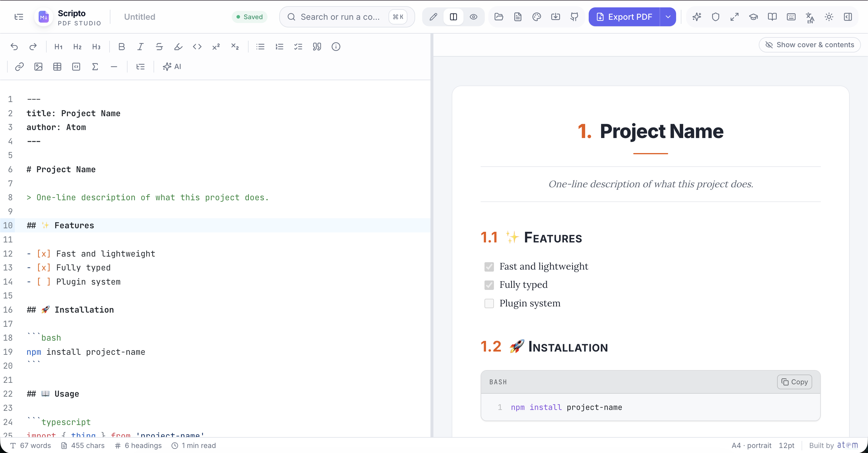Viewport: 868px width, 453px height.
Task: Toggle Fully typed checkbox in preview
Action: click(x=489, y=285)
